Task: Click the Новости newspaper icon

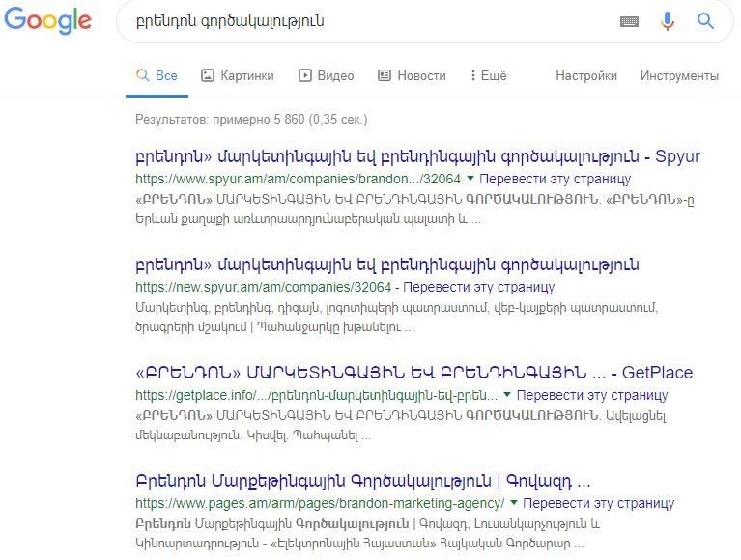Action: pyautogui.click(x=385, y=75)
